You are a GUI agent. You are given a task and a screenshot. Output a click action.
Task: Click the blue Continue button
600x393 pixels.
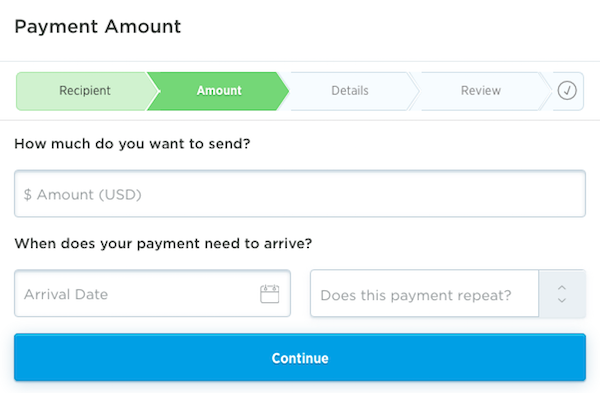(x=300, y=357)
